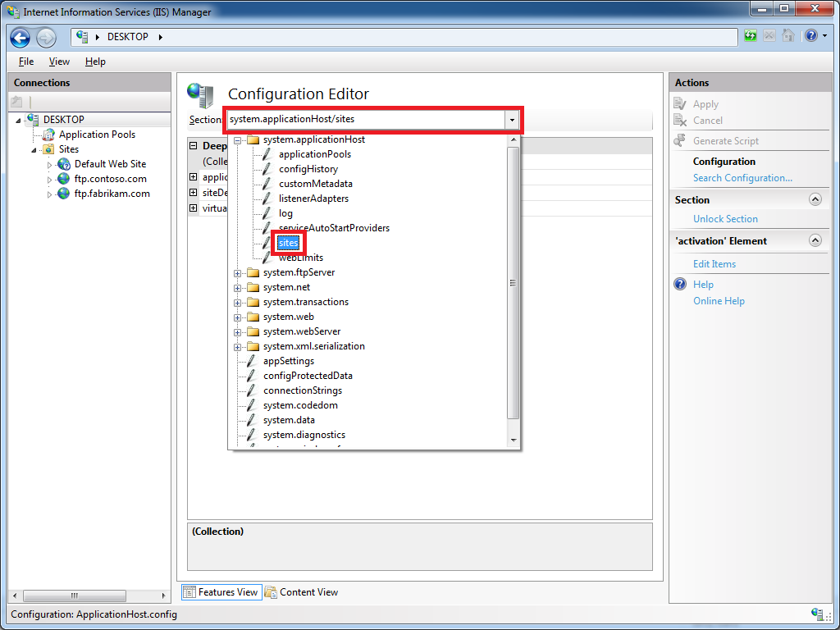Click the Generate Script icon in Actions
Viewport: 840px width, 630px height.
click(679, 141)
